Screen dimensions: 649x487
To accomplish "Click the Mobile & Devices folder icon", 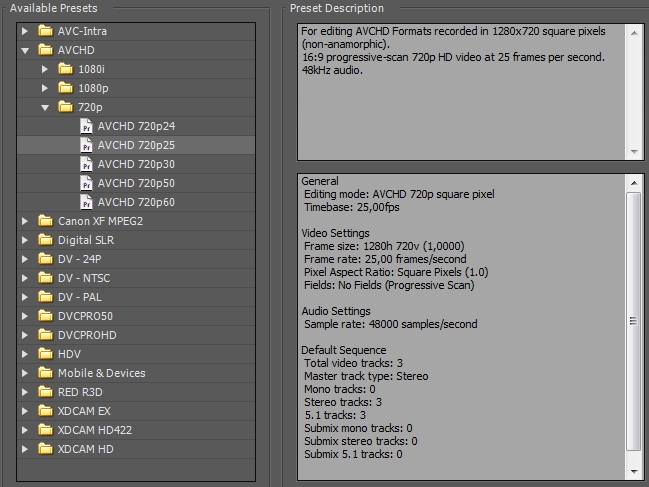I will [46, 373].
